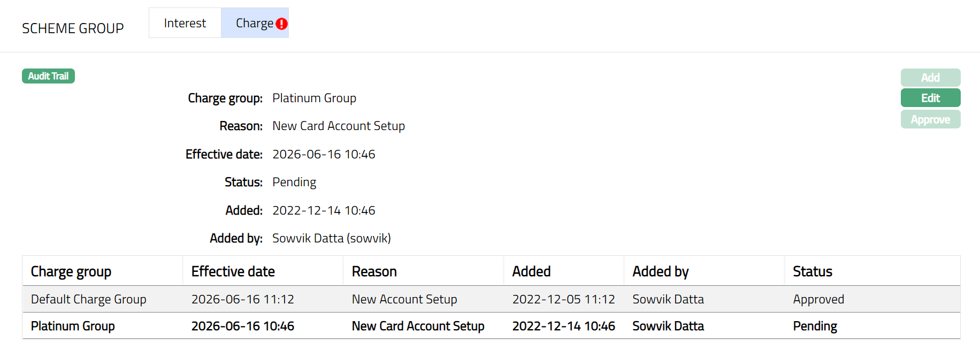Click the SCHEME GROUP heading

click(73, 28)
